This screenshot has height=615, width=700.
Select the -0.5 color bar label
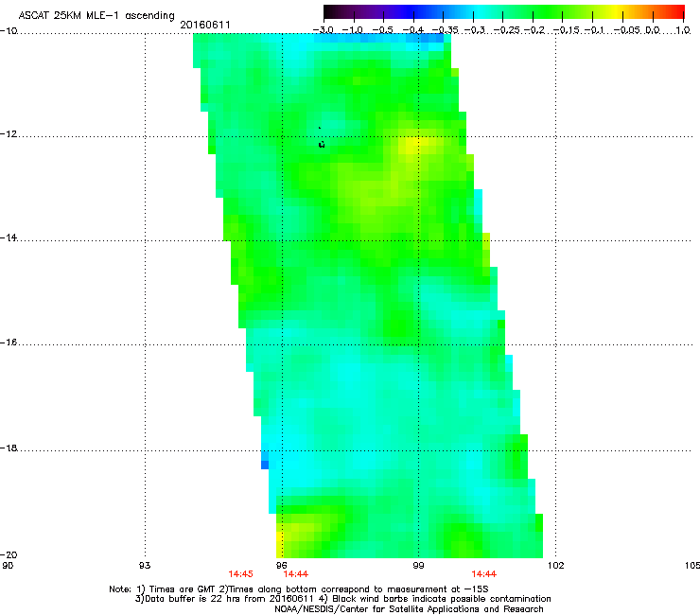pos(382,30)
